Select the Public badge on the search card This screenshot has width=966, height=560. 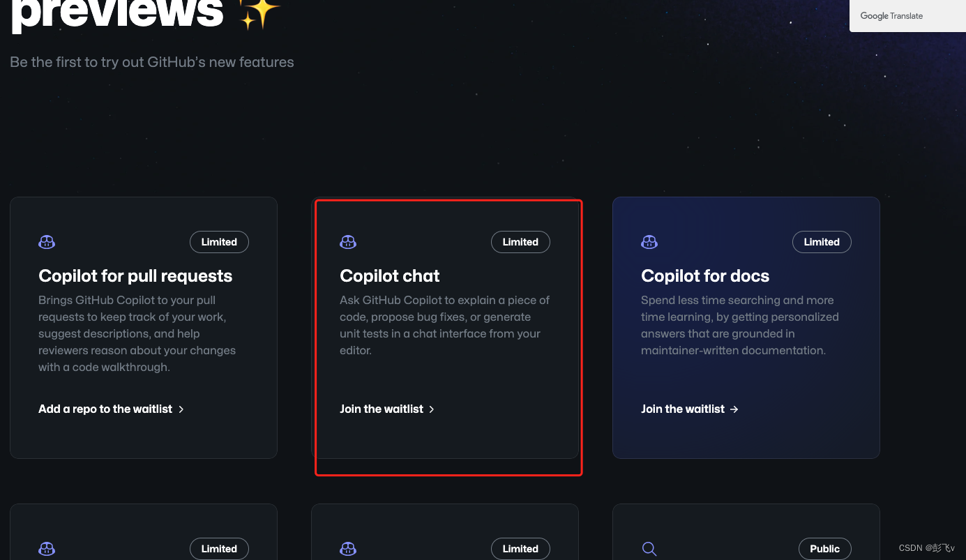(x=824, y=549)
